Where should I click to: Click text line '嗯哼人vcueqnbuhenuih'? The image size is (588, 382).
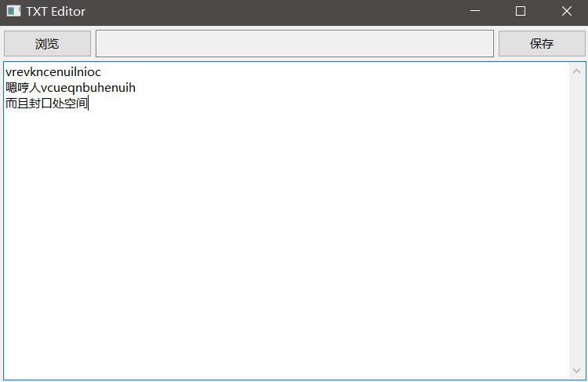click(71, 88)
